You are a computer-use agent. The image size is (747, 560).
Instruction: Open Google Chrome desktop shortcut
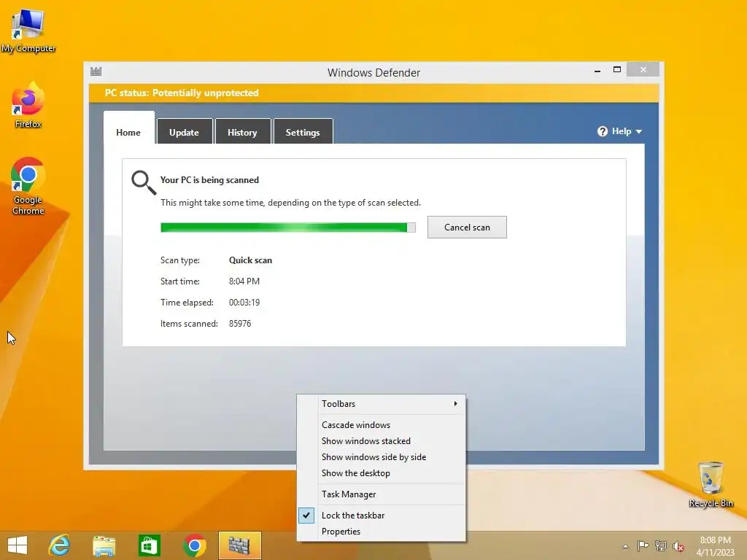pos(28,186)
